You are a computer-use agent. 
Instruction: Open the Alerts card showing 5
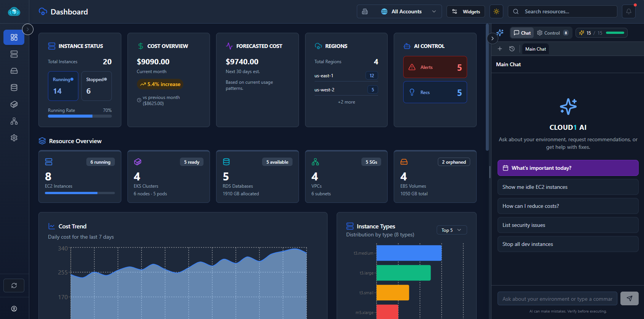(x=435, y=67)
